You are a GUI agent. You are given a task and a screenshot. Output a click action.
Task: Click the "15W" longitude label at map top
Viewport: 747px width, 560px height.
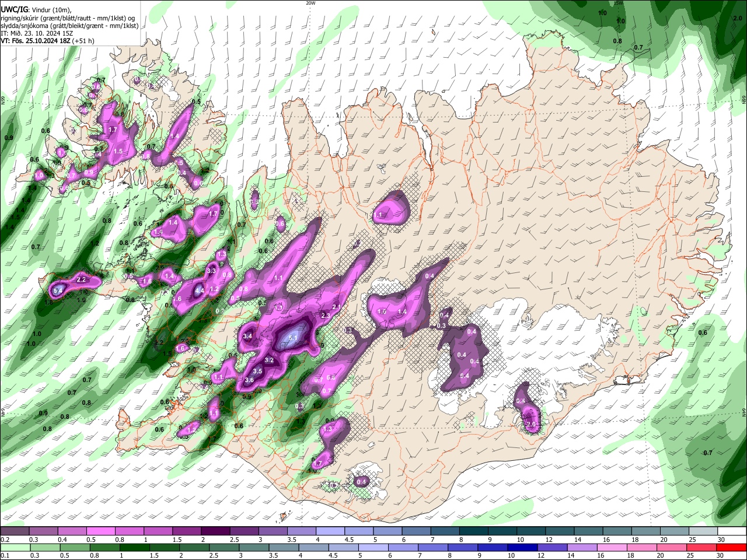619,2
